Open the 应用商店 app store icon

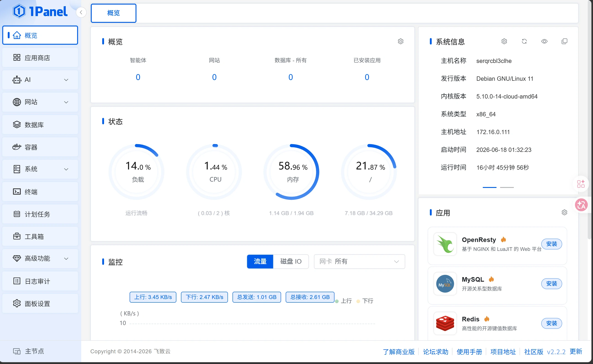point(17,57)
